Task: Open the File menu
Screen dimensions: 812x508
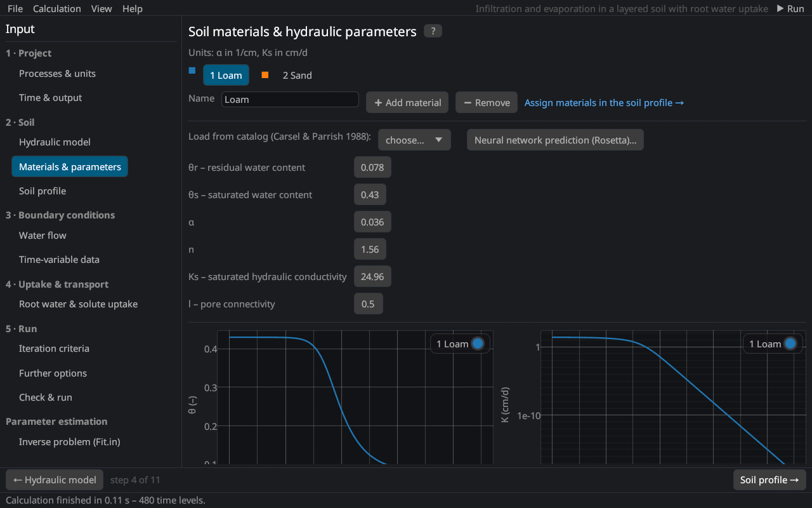Action: tap(15, 8)
